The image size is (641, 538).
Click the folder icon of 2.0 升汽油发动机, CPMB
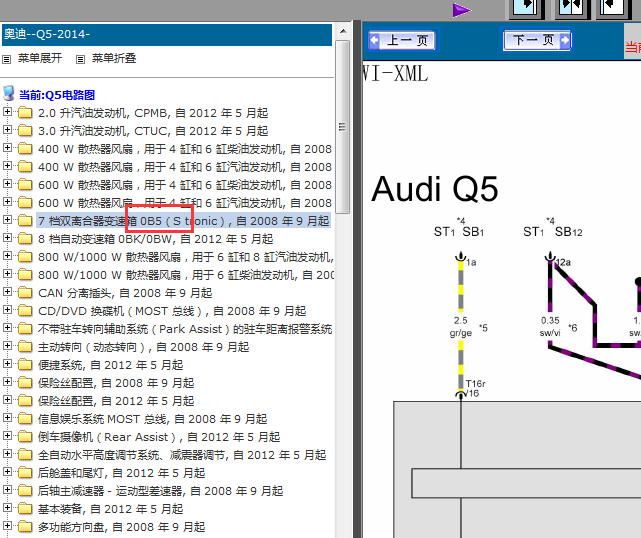pyautogui.click(x=25, y=112)
